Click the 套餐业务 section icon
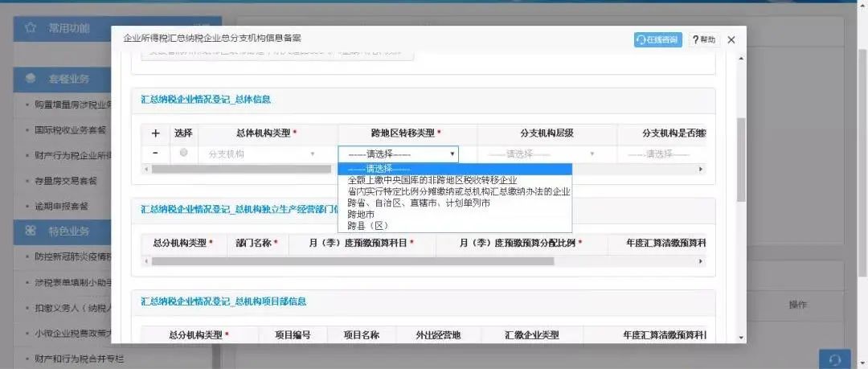Screen dimensions: 868x369 [x=31, y=78]
